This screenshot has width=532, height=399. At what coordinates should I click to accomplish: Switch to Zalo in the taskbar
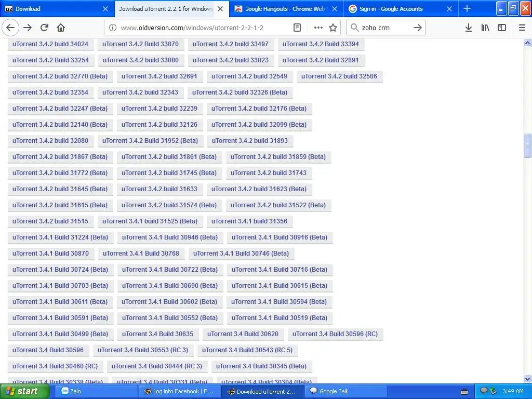pos(96,392)
